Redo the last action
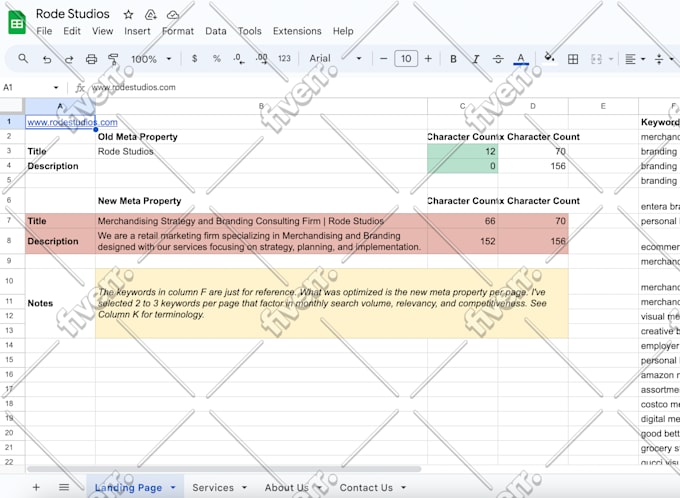 tap(69, 59)
